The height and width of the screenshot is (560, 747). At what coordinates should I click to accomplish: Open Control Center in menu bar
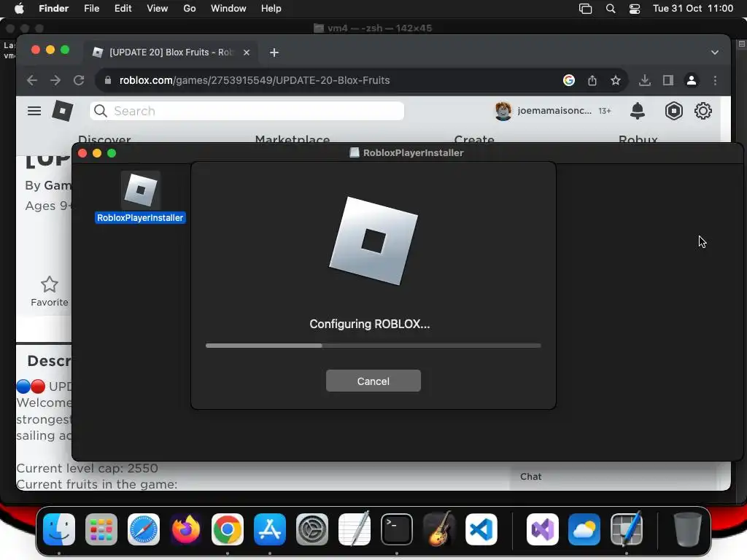tap(635, 9)
